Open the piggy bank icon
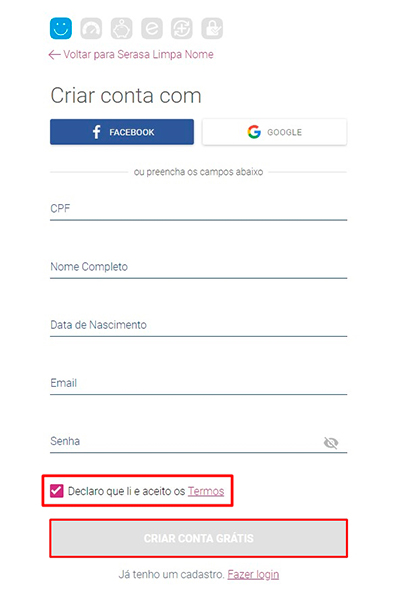 point(121,28)
